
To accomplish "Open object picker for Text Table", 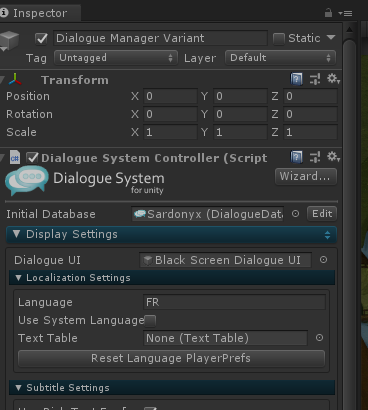I will [319, 338].
